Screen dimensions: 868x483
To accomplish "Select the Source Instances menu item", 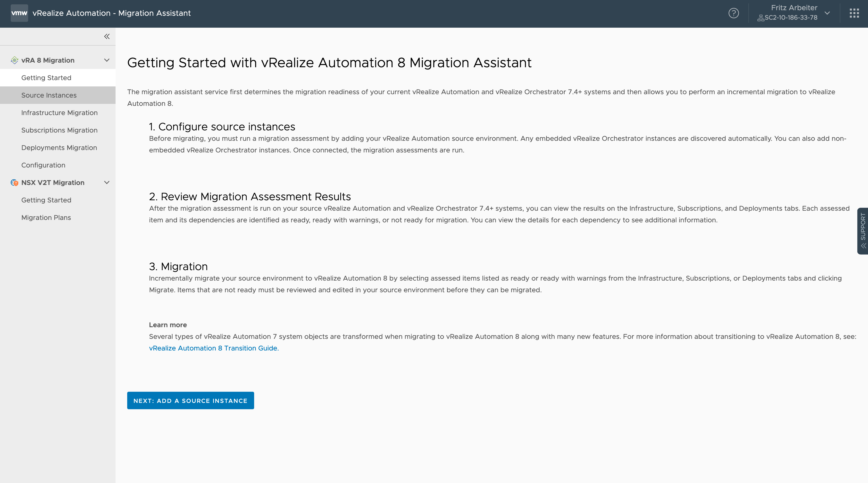I will [49, 95].
